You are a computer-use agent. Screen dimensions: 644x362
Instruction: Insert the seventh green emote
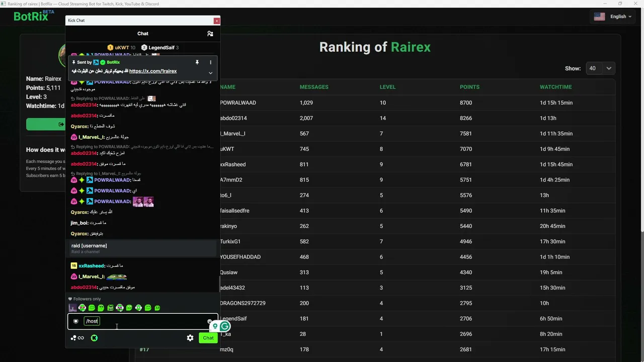(x=129, y=308)
